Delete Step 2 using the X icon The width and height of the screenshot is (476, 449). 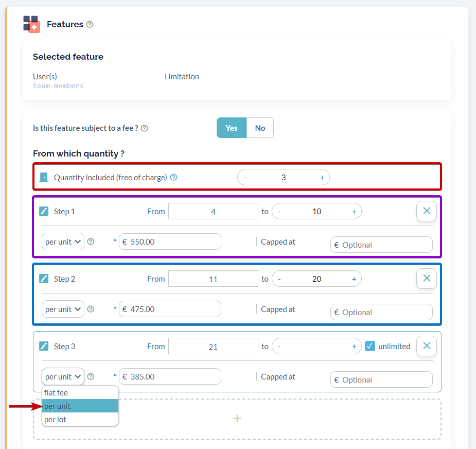pyautogui.click(x=427, y=278)
